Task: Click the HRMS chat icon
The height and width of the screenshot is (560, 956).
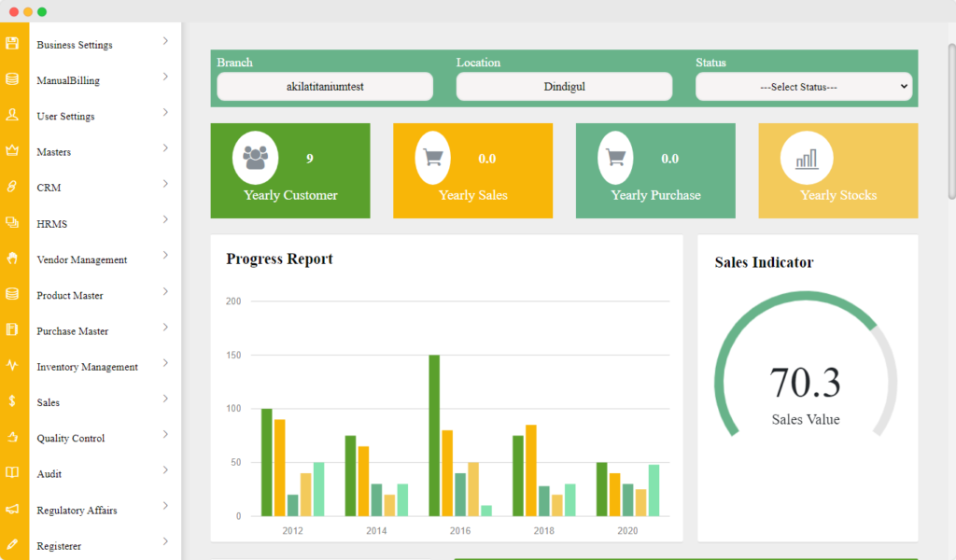Action: pos(12,222)
